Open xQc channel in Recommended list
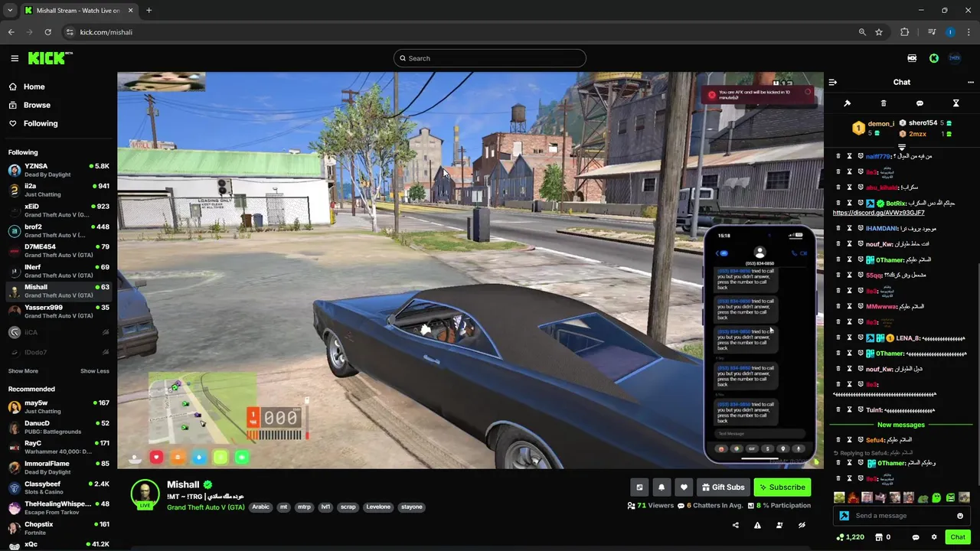Screen dimensions: 980x551 pos(58,544)
